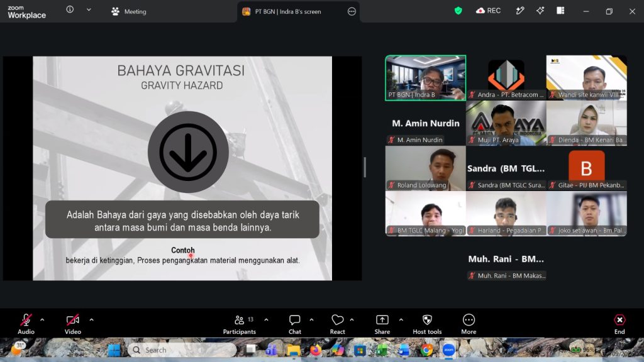Open Google Chrome from taskbar

pyautogui.click(x=426, y=350)
